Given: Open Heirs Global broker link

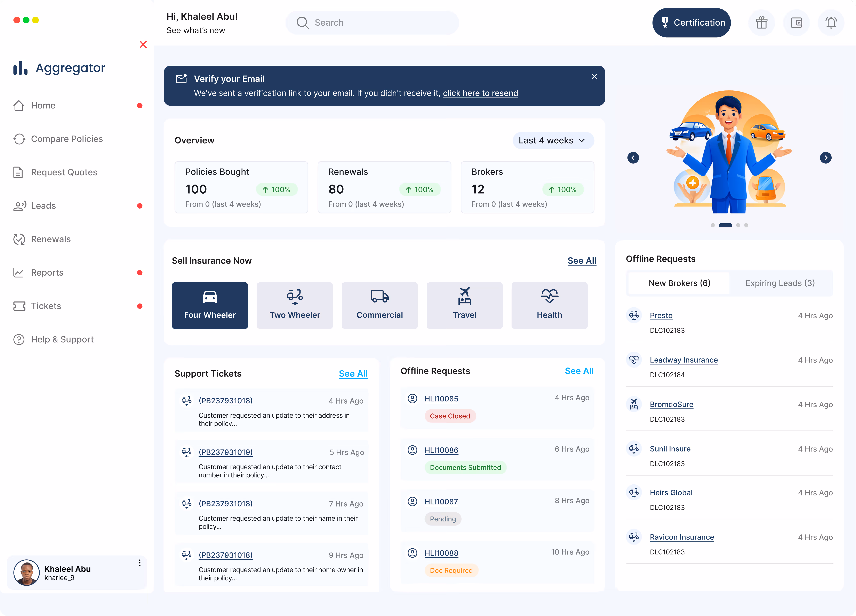Looking at the screenshot, I should coord(671,493).
